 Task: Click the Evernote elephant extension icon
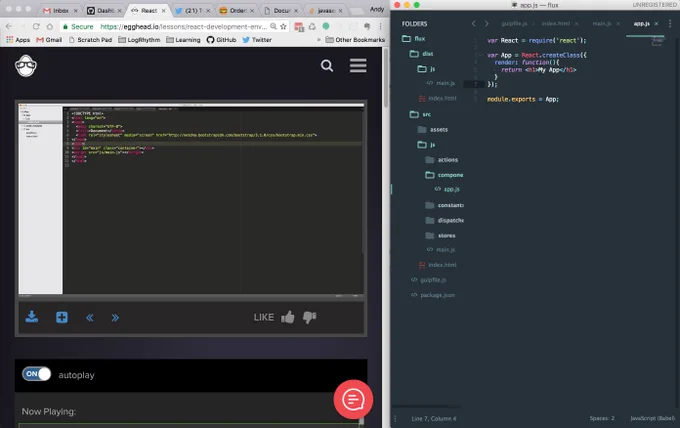(367, 26)
